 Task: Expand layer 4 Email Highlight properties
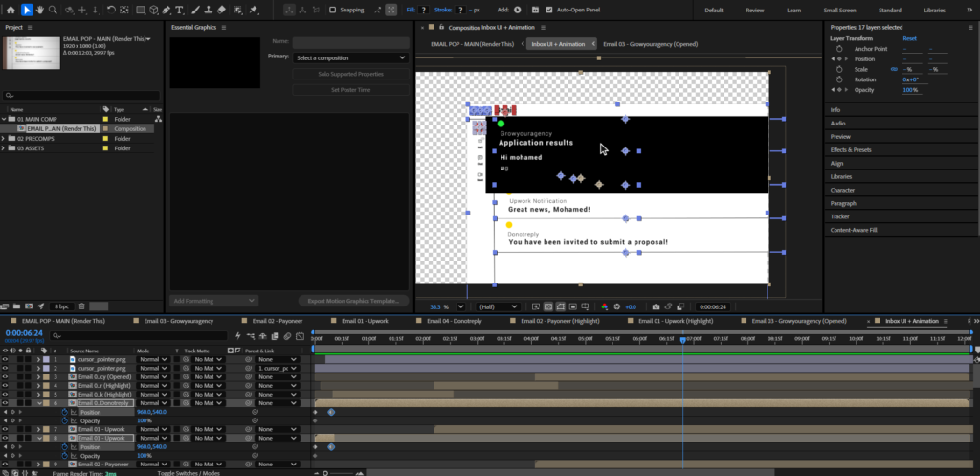pos(38,386)
